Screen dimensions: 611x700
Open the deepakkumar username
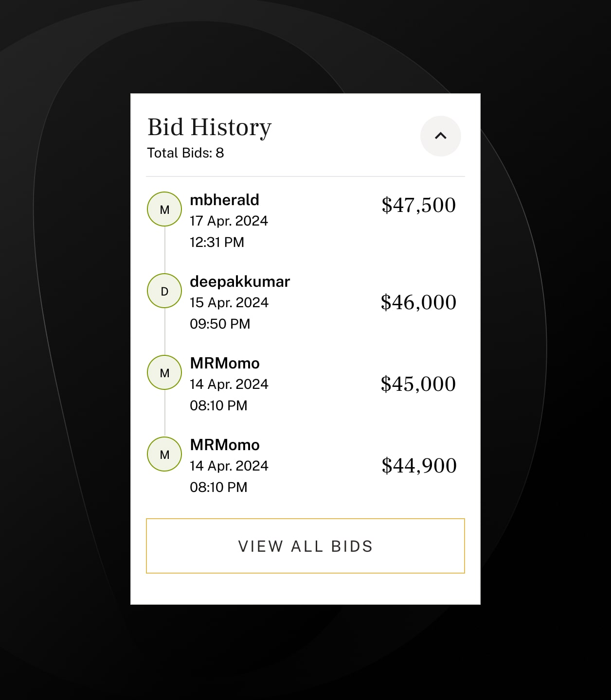click(x=240, y=281)
